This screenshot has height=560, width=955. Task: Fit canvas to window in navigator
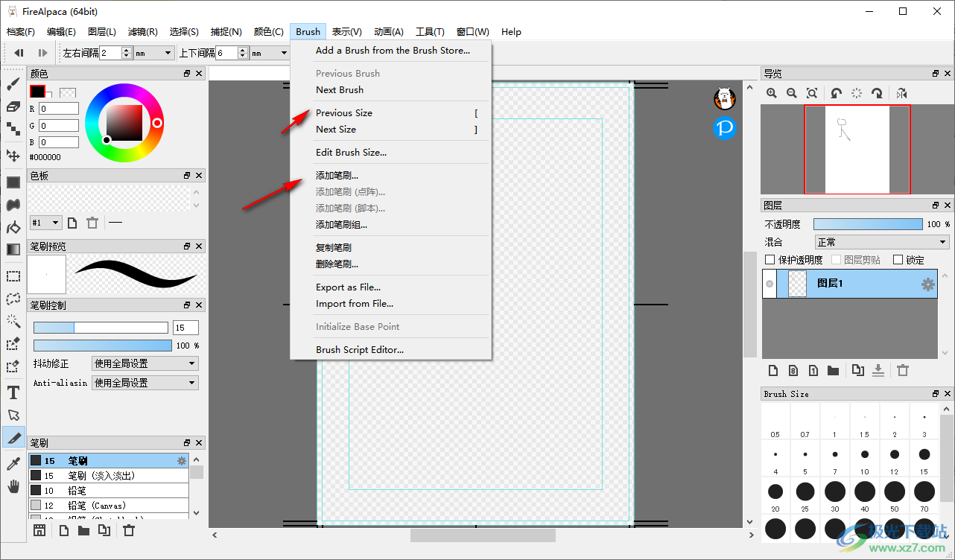point(812,93)
